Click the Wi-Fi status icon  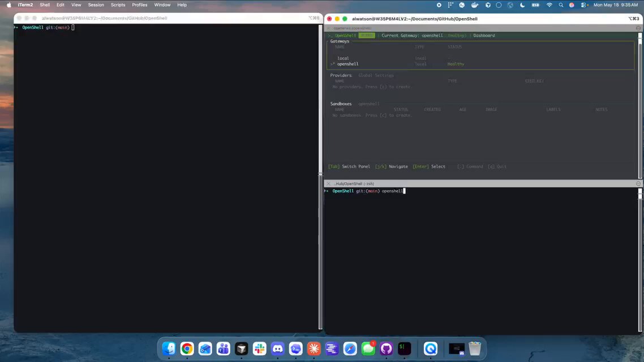[x=549, y=5]
